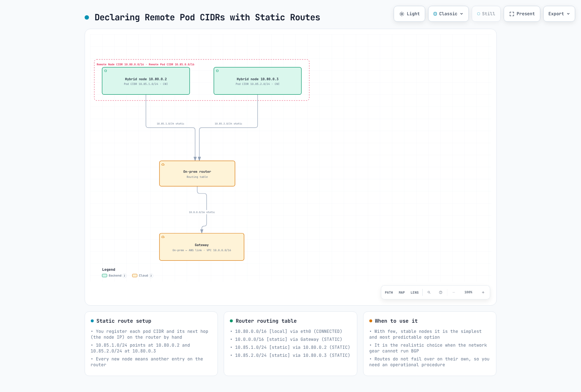The height and width of the screenshot is (392, 581).
Task: Enter Present fullscreen mode
Action: [x=522, y=14]
